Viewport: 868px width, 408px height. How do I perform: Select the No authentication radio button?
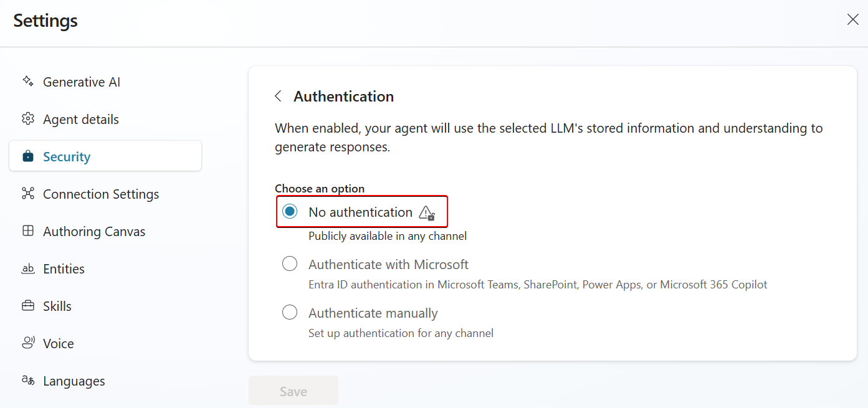coord(290,212)
